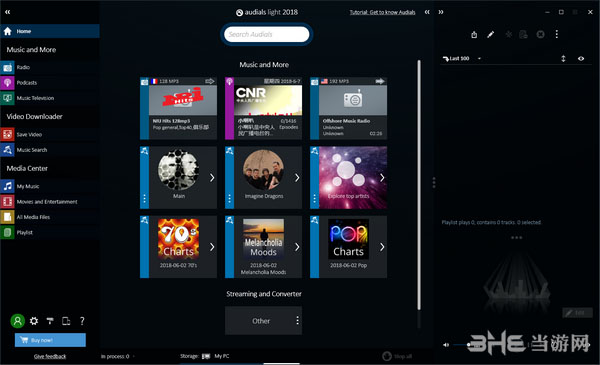
Task: Open the CNR podcast tile
Action: pos(264,108)
